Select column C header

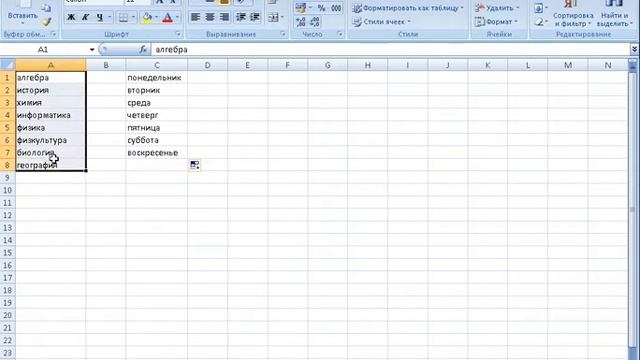pyautogui.click(x=157, y=65)
